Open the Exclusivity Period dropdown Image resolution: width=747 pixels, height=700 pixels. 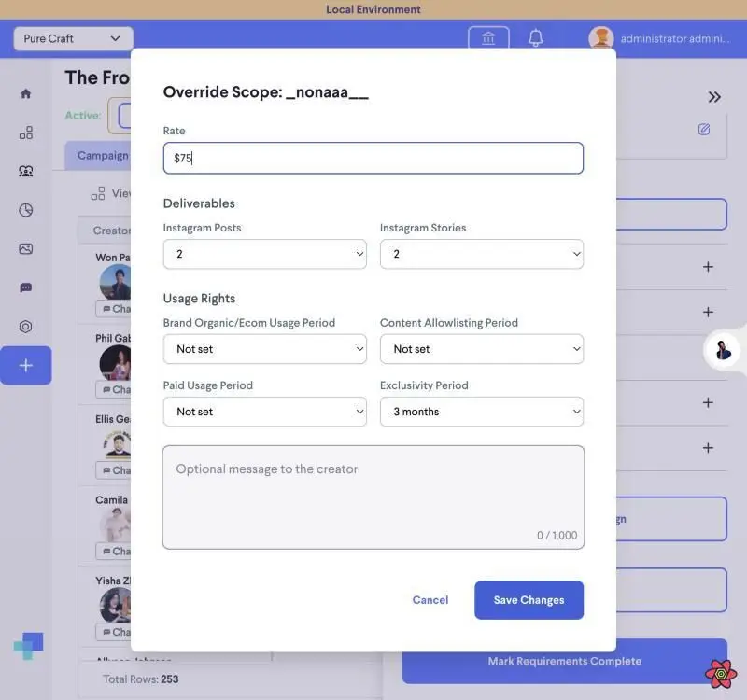tap(482, 412)
